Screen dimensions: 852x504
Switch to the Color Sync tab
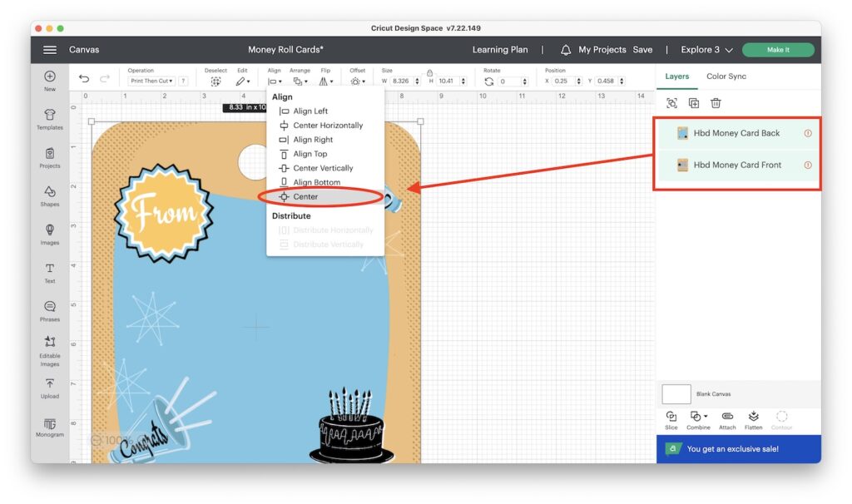[x=726, y=77]
